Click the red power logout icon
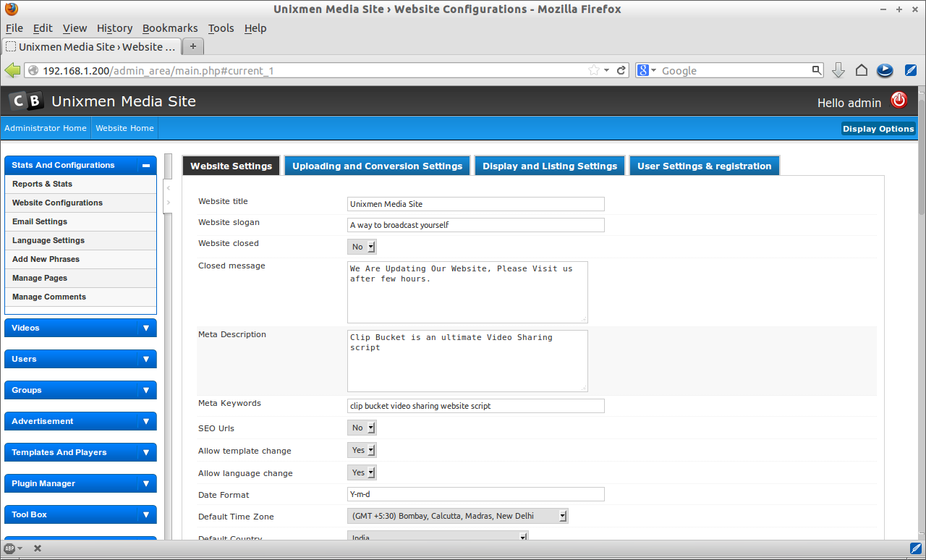Viewport: 926px width, 560px height. [899, 101]
